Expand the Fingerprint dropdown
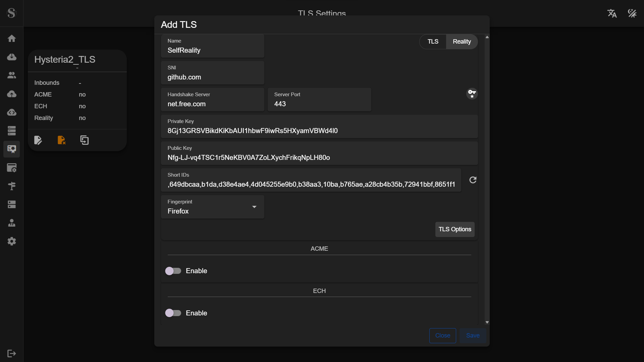 [254, 207]
